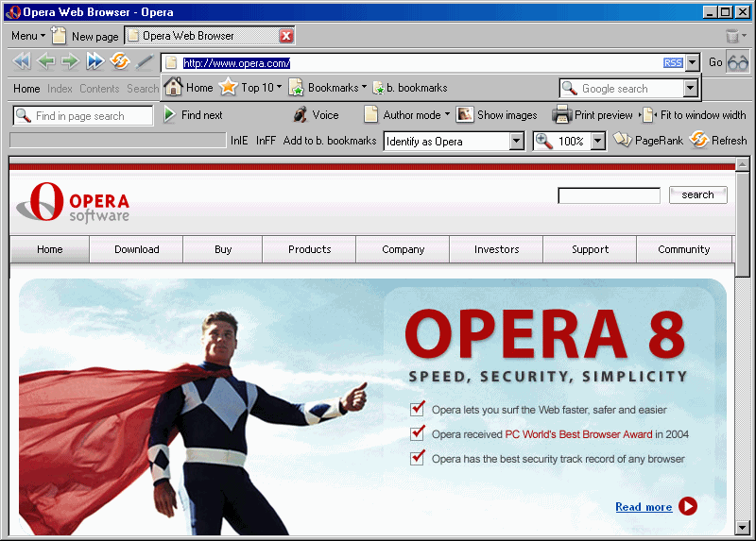Click the Fit to window width icon

pyautogui.click(x=648, y=114)
